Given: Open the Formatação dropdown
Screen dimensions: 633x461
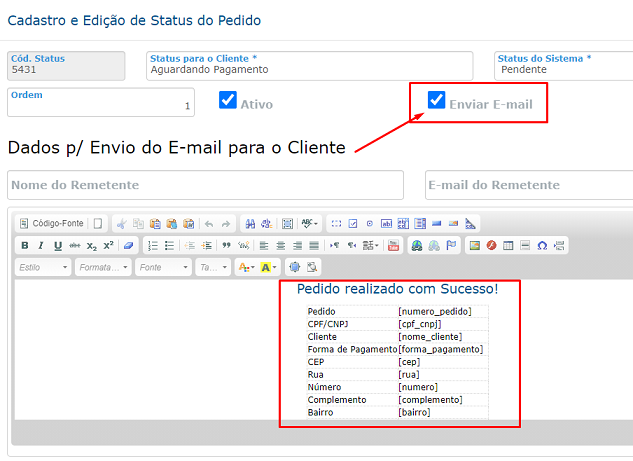Looking at the screenshot, I should (x=103, y=267).
